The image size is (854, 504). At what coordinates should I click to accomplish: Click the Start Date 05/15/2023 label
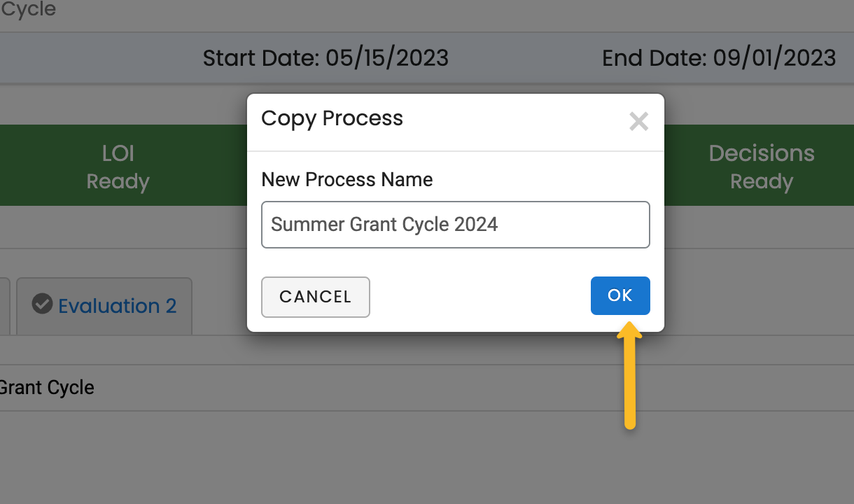[325, 57]
